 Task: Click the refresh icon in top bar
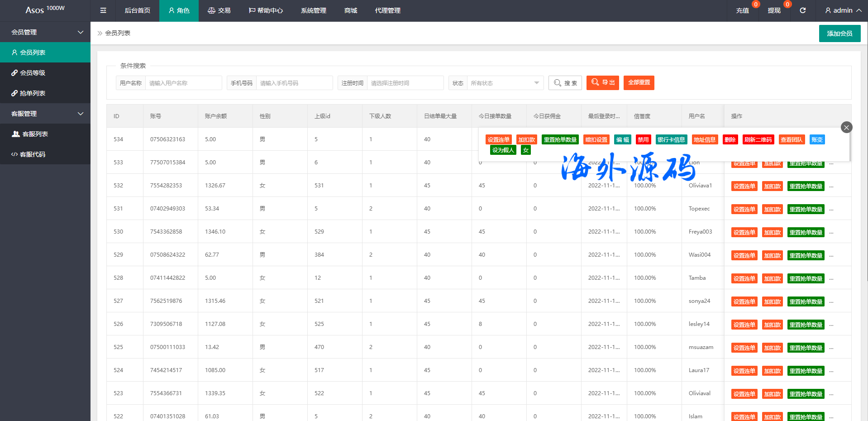(802, 10)
